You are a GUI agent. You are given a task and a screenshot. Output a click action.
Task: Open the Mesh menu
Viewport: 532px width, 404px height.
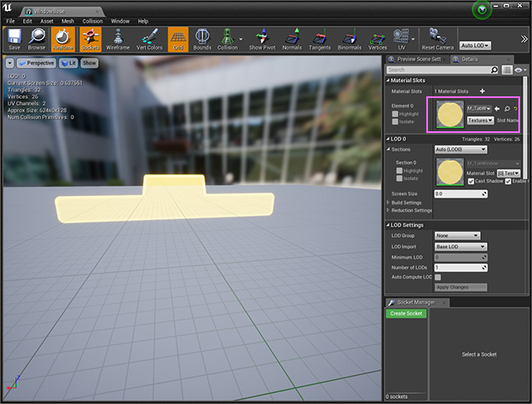point(68,21)
